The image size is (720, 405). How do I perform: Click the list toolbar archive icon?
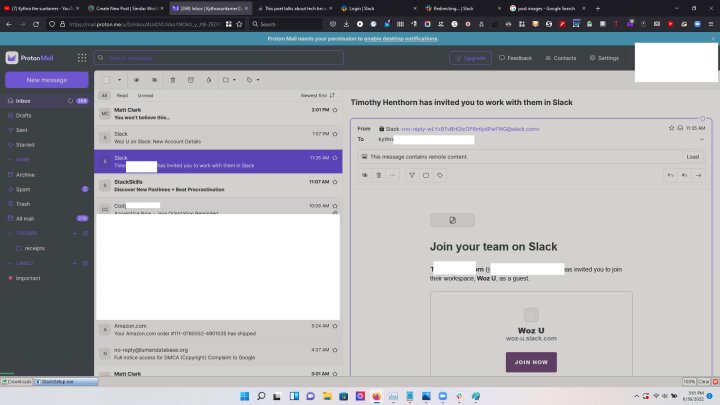[191, 80]
